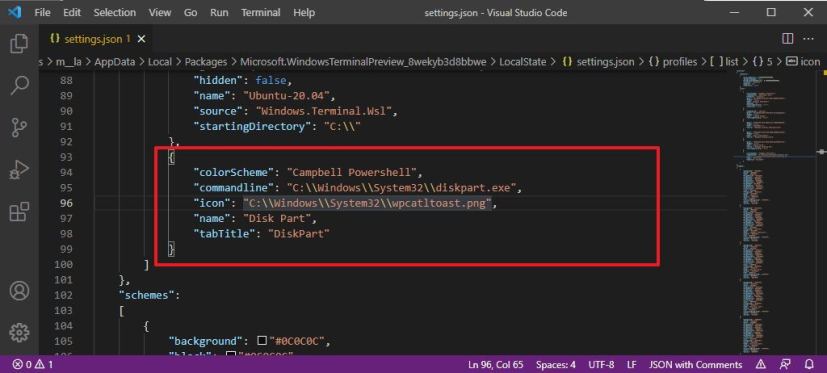This screenshot has height=373, width=827.
Task: Click UTF-8 encoding status item
Action: (601, 365)
